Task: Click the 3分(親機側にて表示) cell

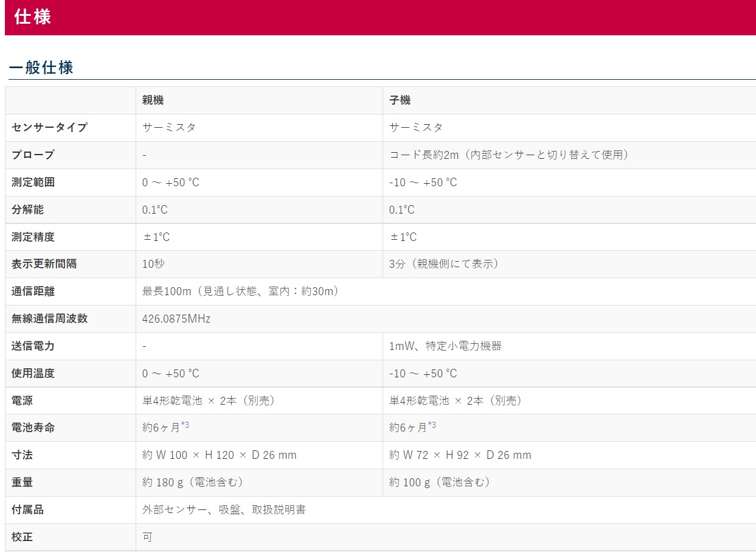Action: click(x=443, y=264)
